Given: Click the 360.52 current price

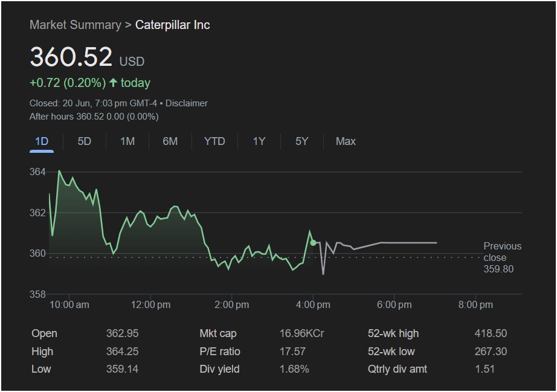Looking at the screenshot, I should [x=71, y=57].
